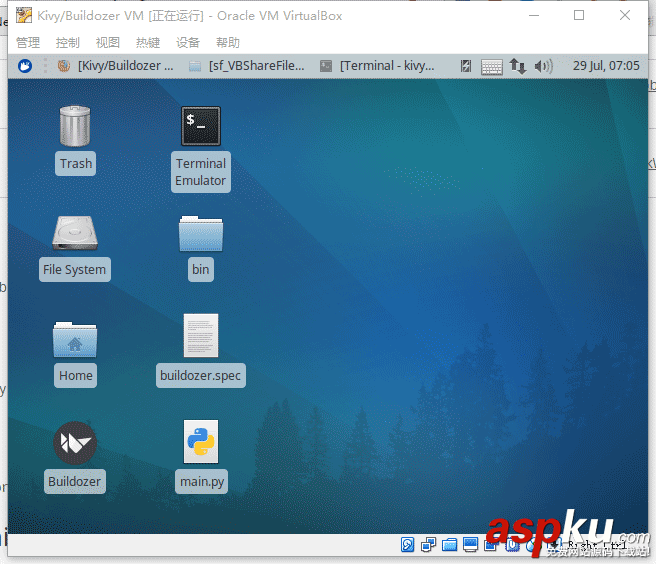Image resolution: width=656 pixels, height=564 pixels.
Task: Click the VirtualBox shared folders indicator
Action: coord(449,545)
